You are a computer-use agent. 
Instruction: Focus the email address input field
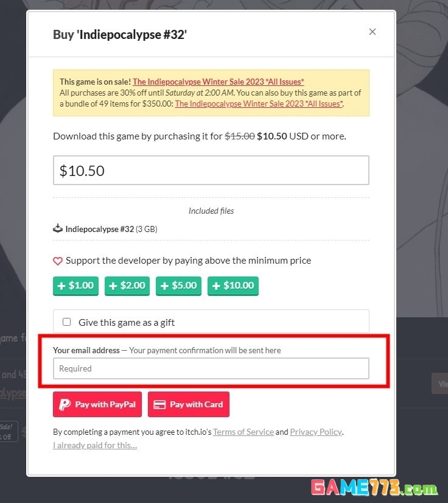(211, 368)
